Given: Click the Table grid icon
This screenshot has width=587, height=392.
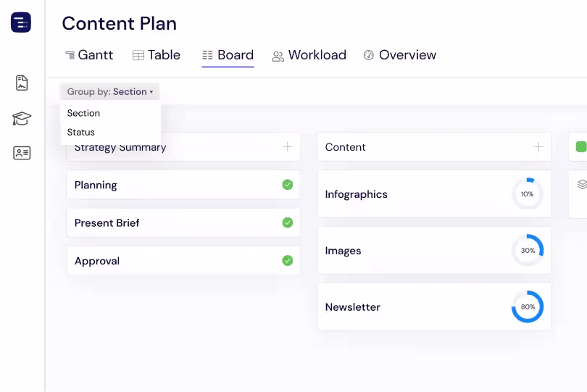Looking at the screenshot, I should 138,55.
